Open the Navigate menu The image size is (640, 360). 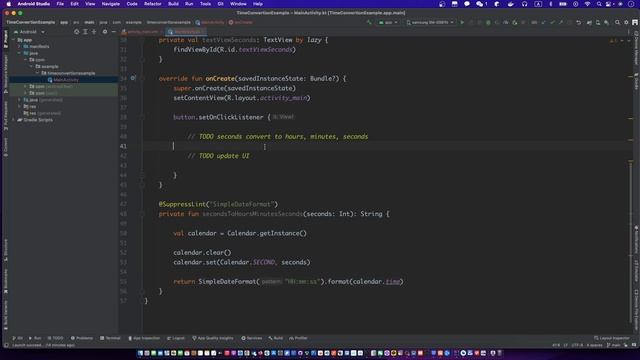(x=111, y=4)
